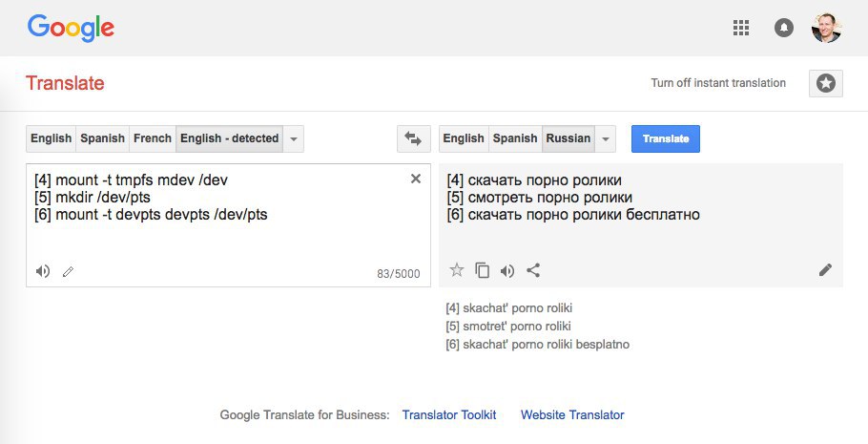
Task: Select French as source language
Action: click(153, 138)
